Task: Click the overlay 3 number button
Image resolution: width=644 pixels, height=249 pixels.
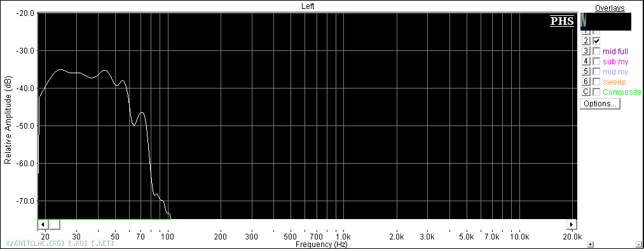Action: coord(586,51)
